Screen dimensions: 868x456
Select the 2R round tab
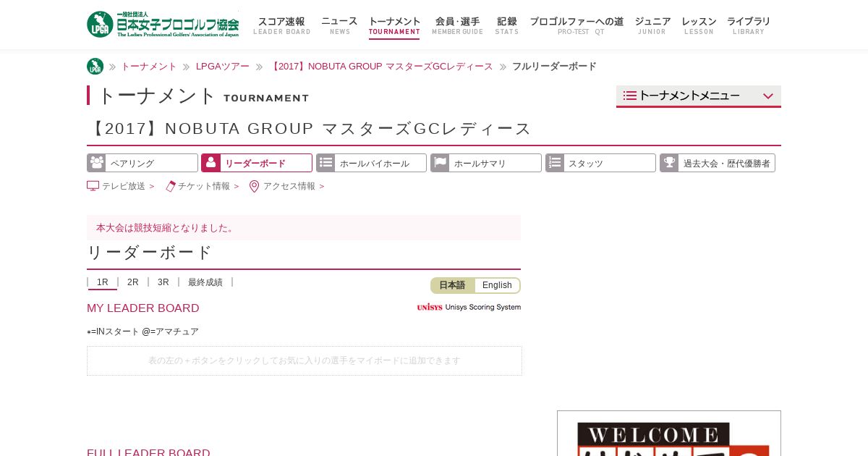pos(133,282)
